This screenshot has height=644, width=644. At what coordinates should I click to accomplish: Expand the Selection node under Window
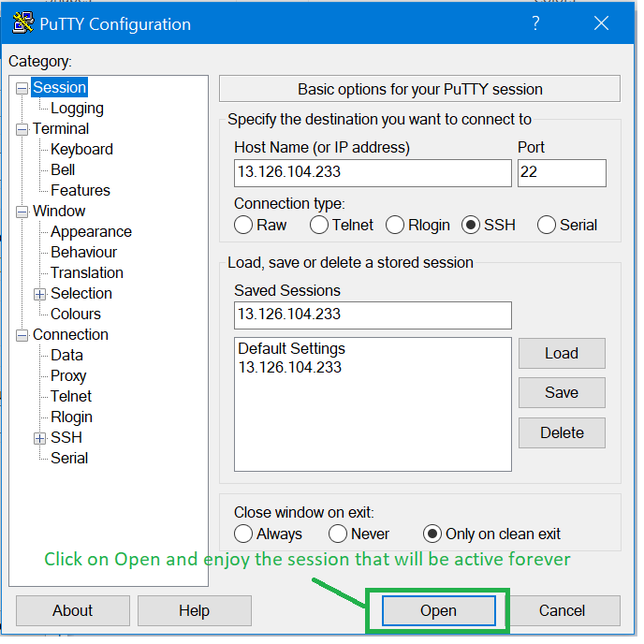point(40,294)
